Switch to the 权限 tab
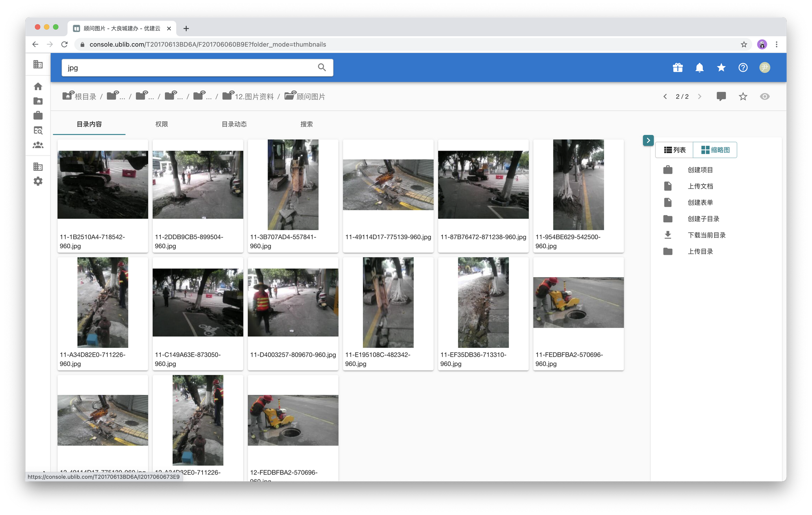Screen dimensions: 812x515 (162, 124)
